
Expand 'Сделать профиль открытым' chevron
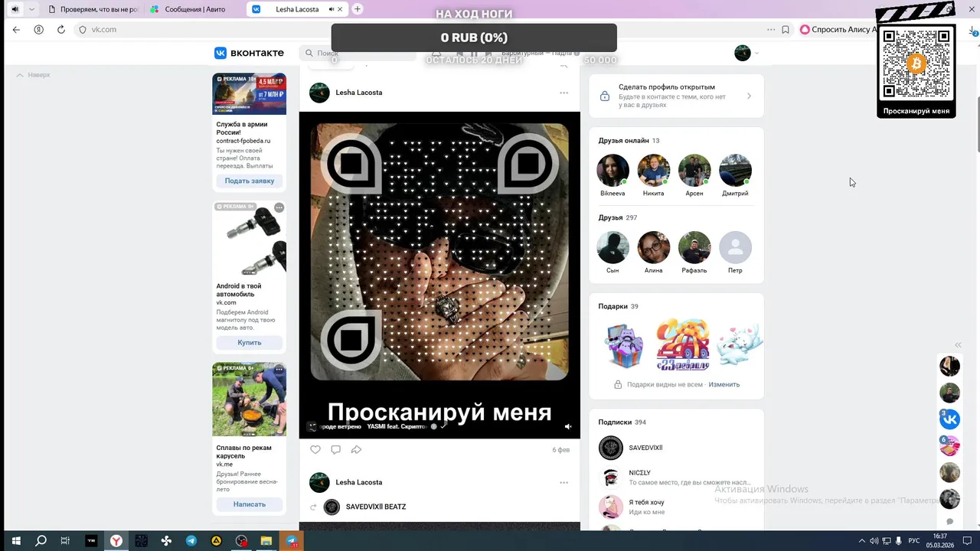[x=749, y=96]
